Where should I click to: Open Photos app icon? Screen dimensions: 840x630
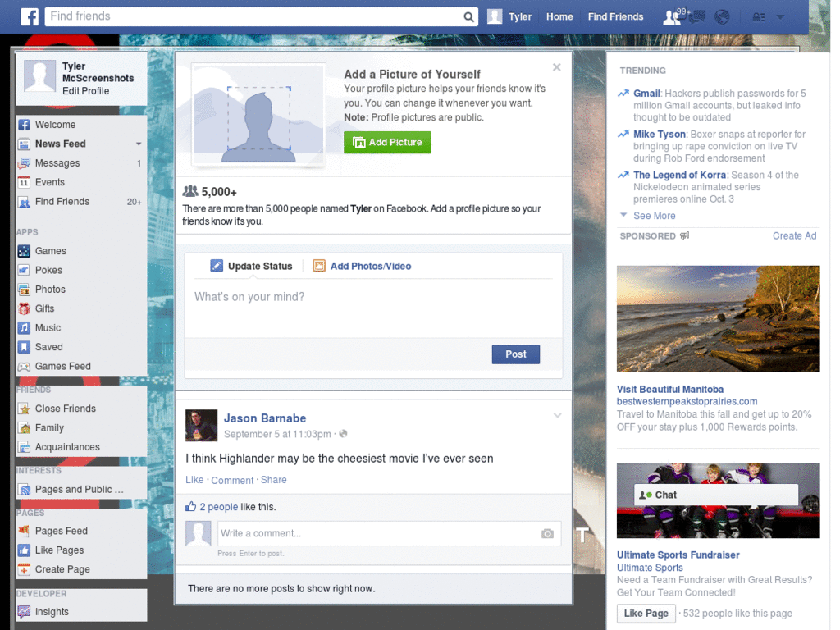tap(24, 290)
